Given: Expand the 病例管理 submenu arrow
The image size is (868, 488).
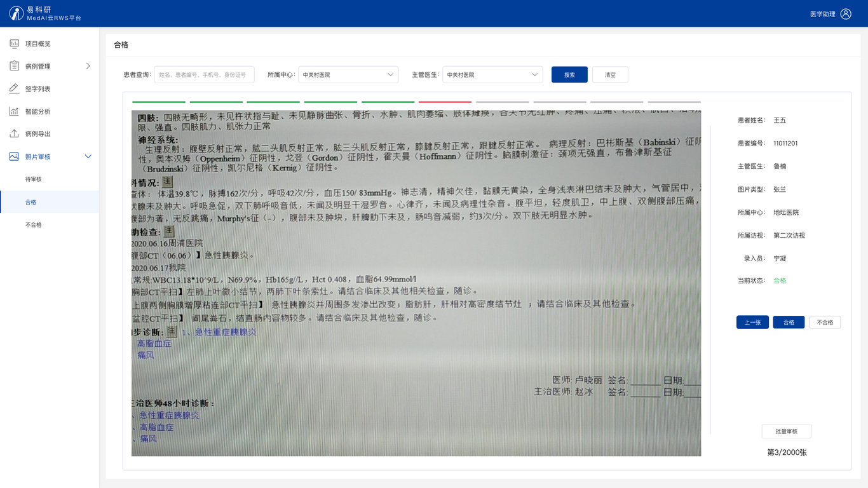Looking at the screenshot, I should [88, 66].
